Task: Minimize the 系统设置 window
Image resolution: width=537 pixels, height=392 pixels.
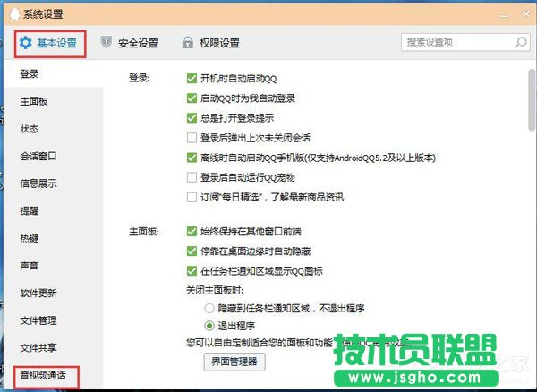Action: click(503, 16)
